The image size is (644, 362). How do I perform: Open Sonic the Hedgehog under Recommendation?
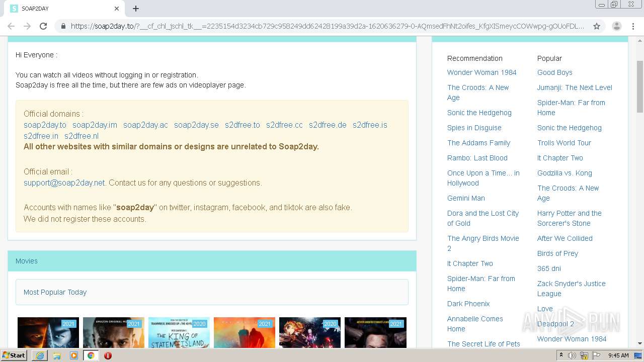pos(479,113)
